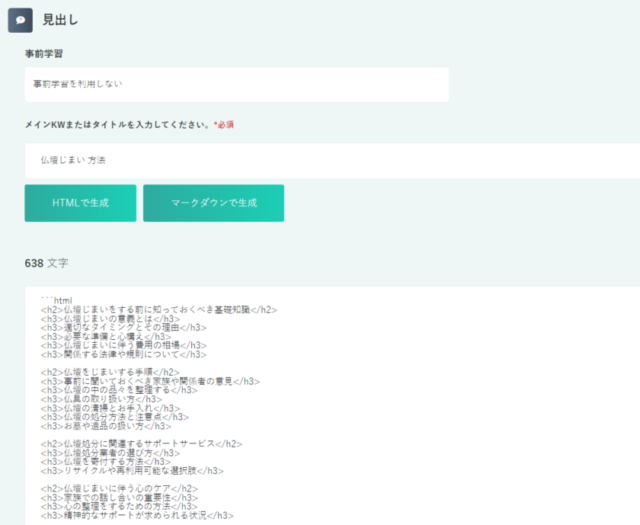Click the マークダウンで生成 button

pyautogui.click(x=213, y=203)
